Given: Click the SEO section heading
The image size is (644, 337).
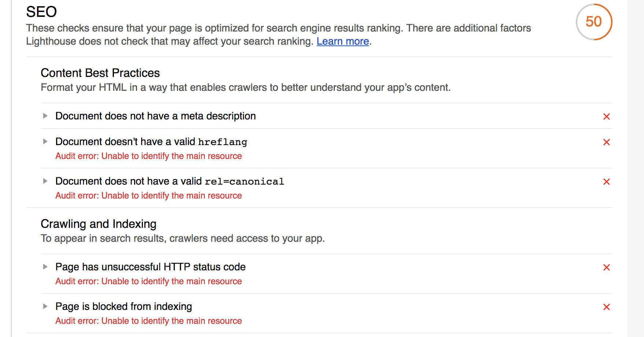Looking at the screenshot, I should tap(41, 12).
